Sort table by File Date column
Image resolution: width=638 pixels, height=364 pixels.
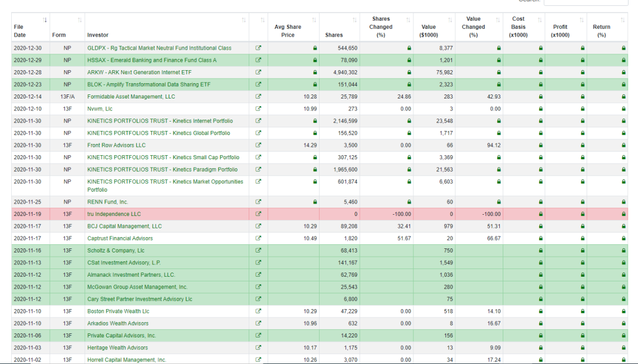tap(31, 27)
